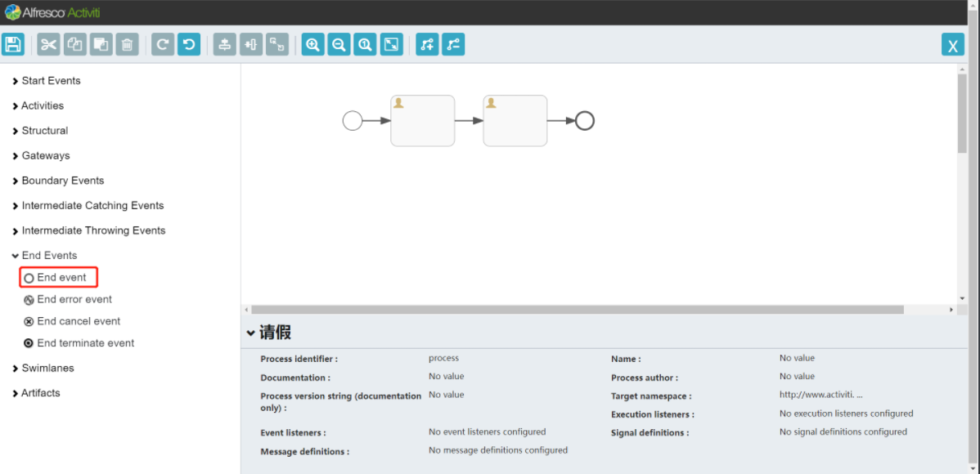Expand the Activities palette group
The height and width of the screenshot is (474, 980).
point(38,105)
